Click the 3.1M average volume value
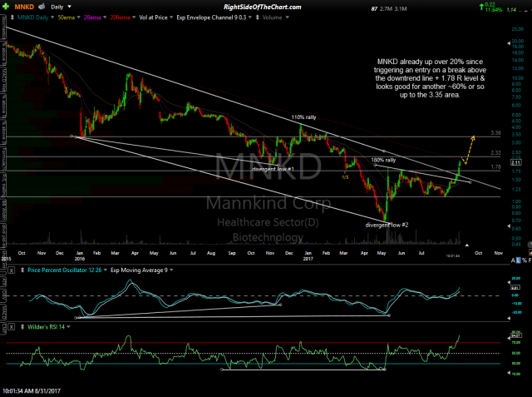This screenshot has height=397, width=532. click(x=401, y=9)
